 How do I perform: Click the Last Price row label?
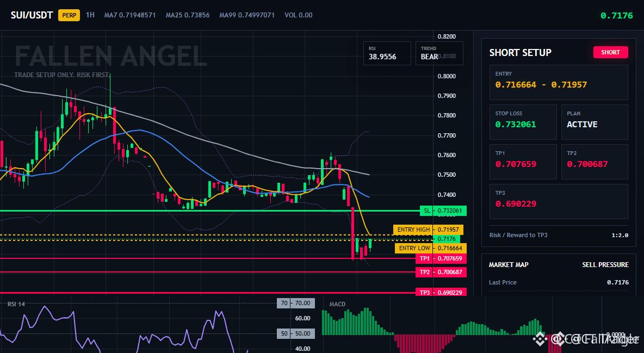[503, 282]
